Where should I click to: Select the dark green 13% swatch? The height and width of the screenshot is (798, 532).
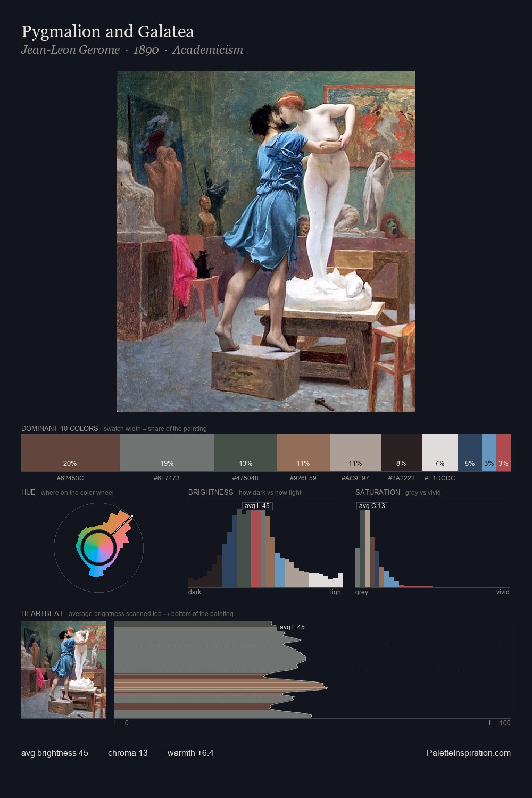pyautogui.click(x=246, y=453)
